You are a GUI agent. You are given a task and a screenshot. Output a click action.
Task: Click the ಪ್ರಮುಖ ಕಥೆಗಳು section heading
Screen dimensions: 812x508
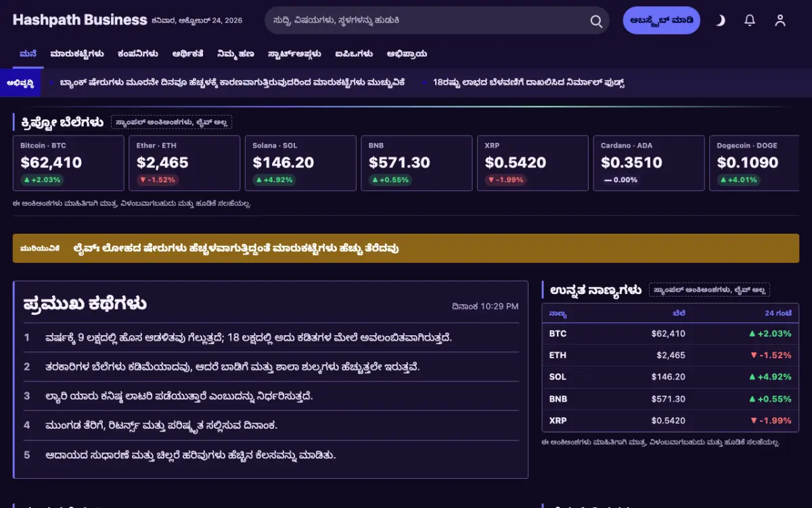click(85, 303)
